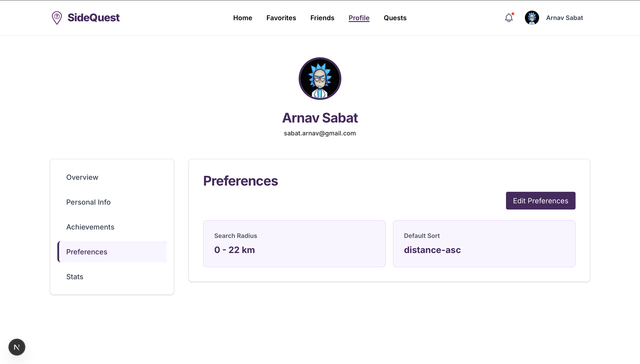The image size is (640, 364).
Task: Go to the Home nav link
Action: [x=242, y=18]
